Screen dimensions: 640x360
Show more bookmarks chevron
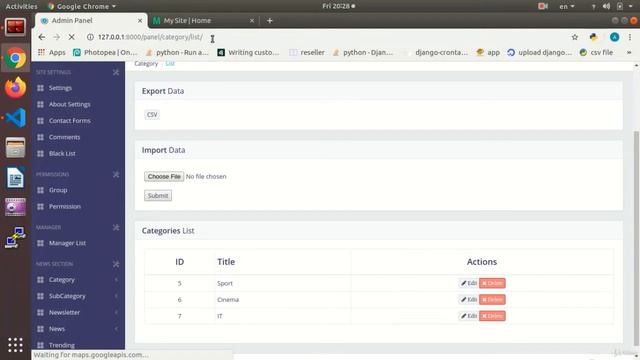pos(629,53)
